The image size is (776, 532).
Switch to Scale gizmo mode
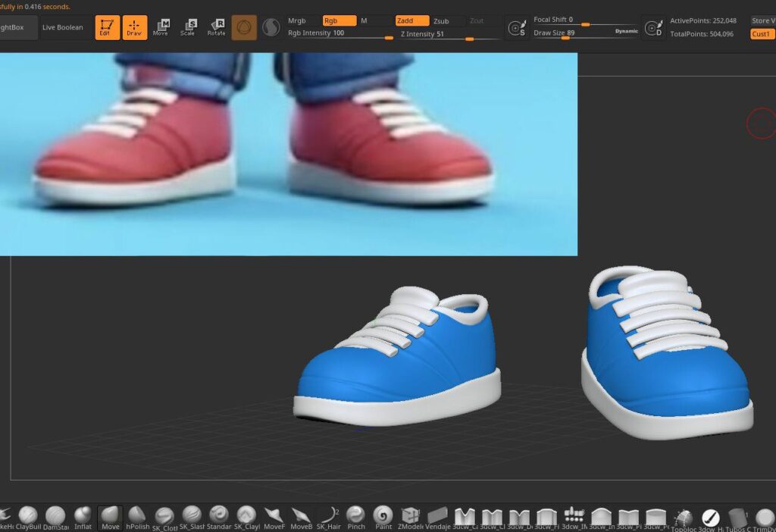tap(188, 28)
